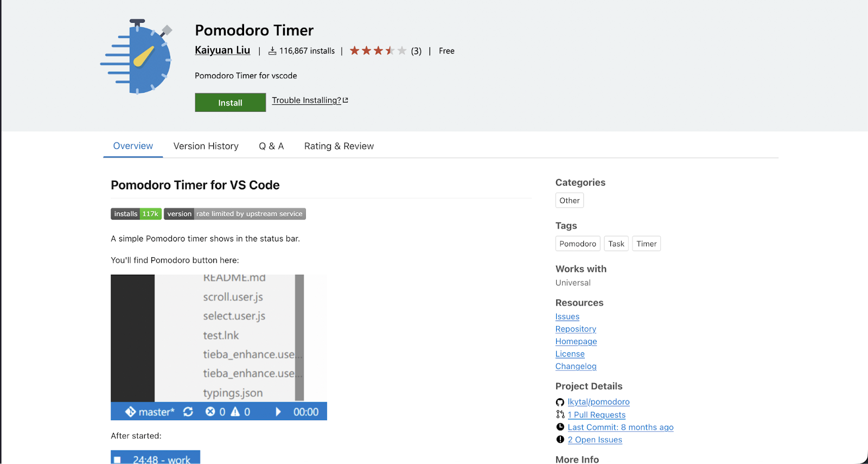The image size is (868, 464).
Task: Open the Homepage link
Action: pyautogui.click(x=576, y=341)
